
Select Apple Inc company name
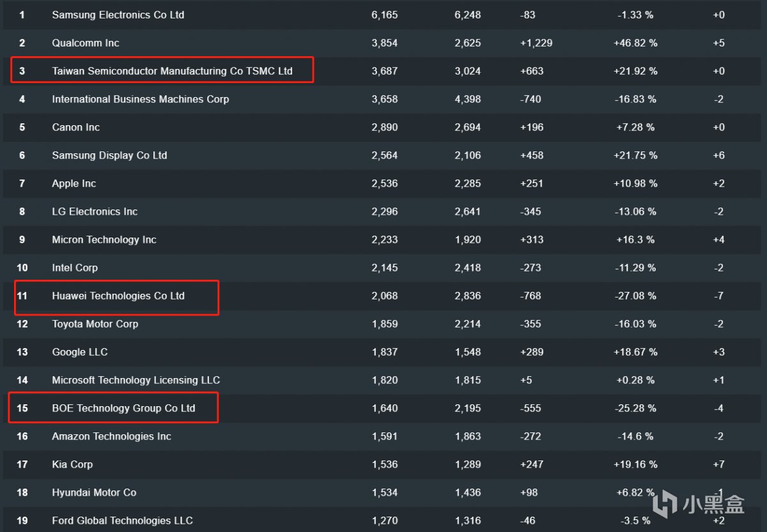coord(74,183)
